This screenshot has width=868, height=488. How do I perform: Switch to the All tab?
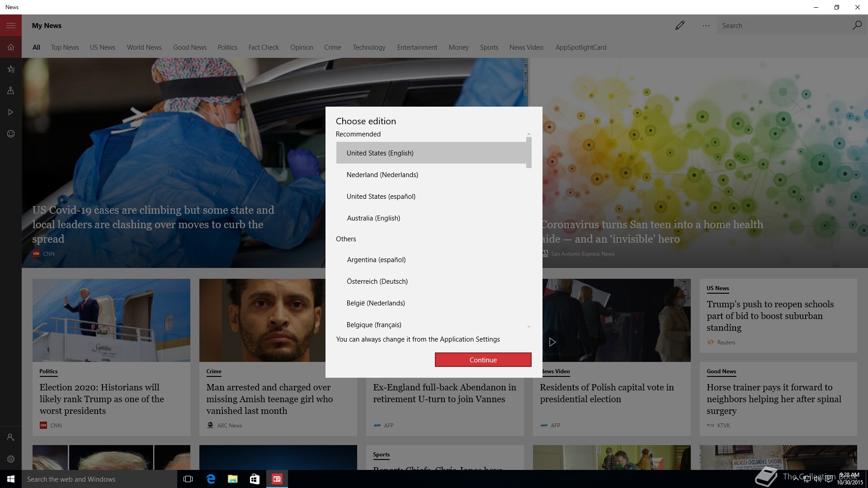[x=36, y=47]
